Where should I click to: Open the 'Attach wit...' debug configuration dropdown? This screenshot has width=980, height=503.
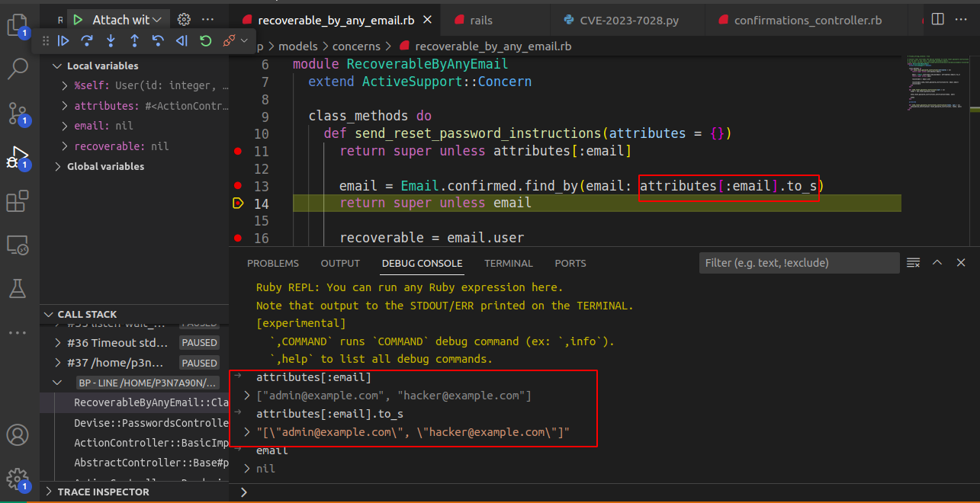[127, 20]
